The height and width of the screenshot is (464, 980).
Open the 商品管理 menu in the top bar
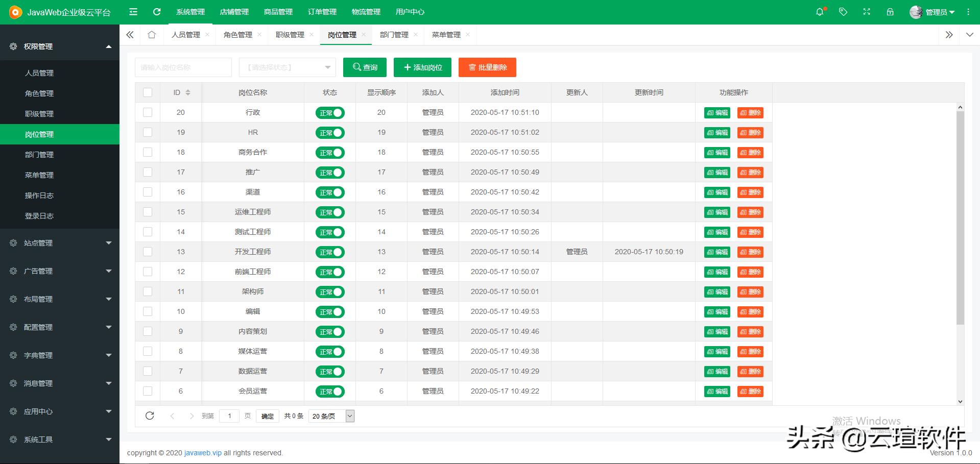point(277,11)
